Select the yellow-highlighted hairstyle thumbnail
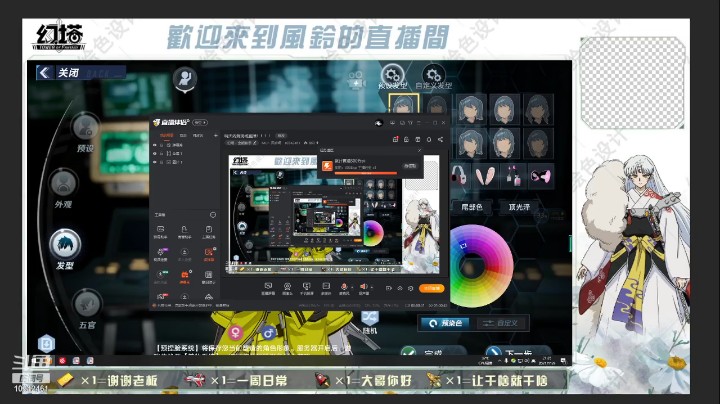This screenshot has width=720, height=404. pos(403,104)
